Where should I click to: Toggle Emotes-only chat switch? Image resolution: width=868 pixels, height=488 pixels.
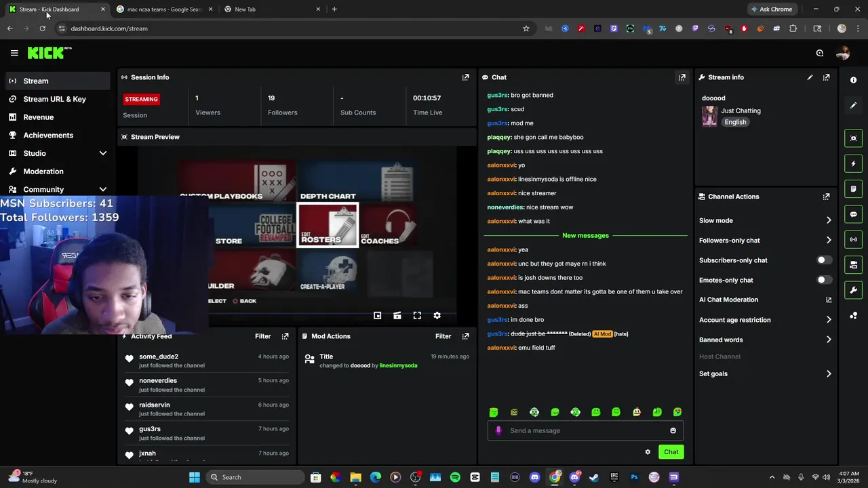(x=824, y=280)
